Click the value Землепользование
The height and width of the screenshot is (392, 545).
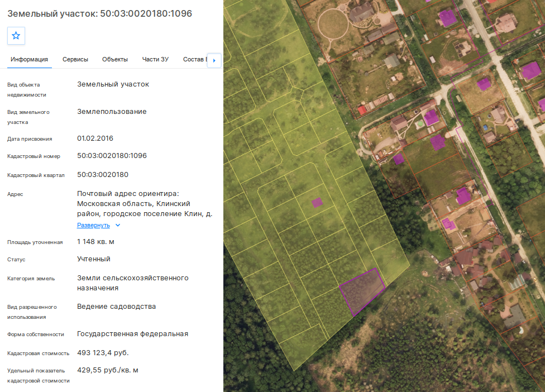pos(112,112)
